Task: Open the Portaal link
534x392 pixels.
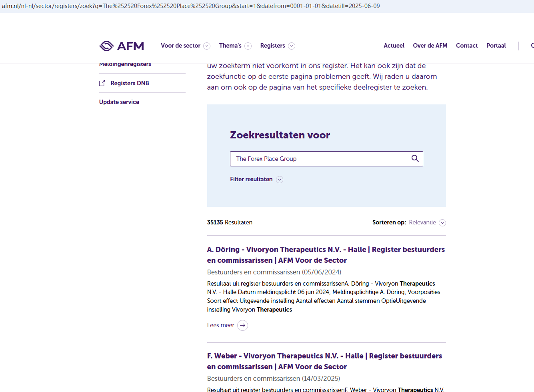Action: [x=496, y=46]
